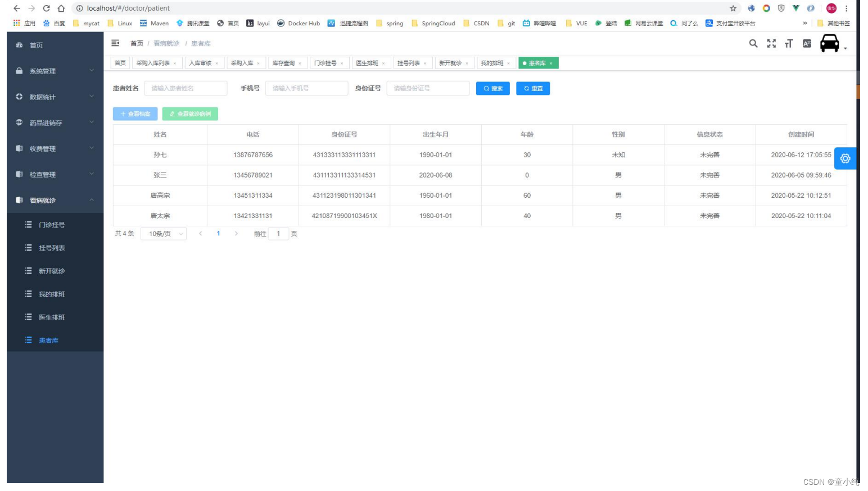Focus the 手机号 input field
The height and width of the screenshot is (491, 868).
(307, 88)
